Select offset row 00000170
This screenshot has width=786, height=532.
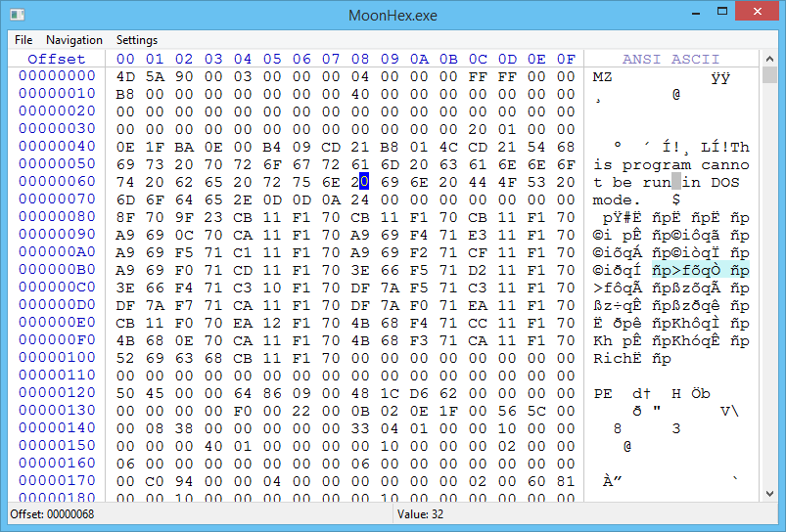click(x=57, y=481)
